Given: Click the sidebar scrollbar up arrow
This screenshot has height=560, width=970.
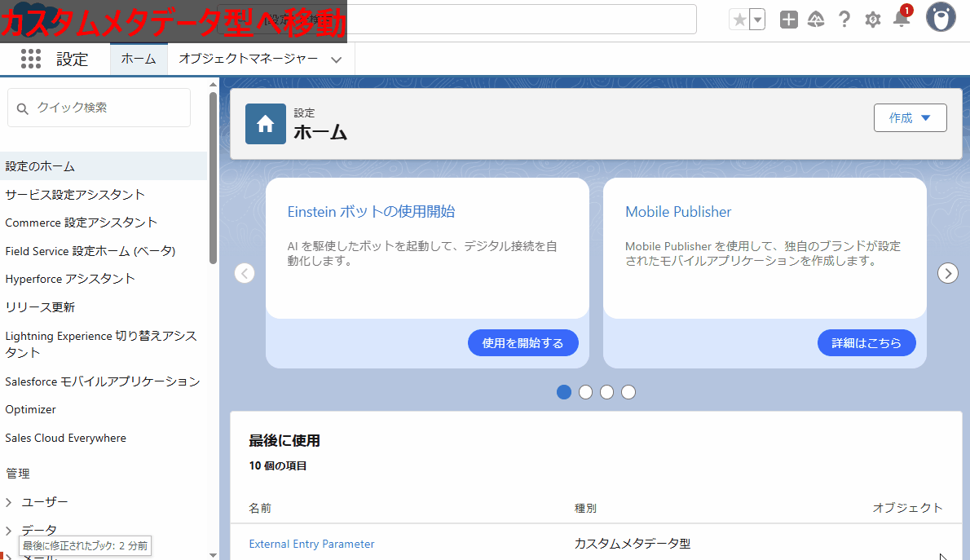Looking at the screenshot, I should [214, 84].
